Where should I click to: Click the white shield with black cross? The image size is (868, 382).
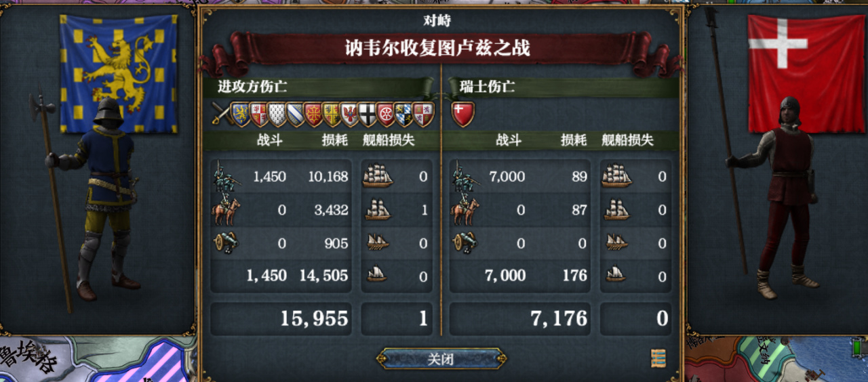pyautogui.click(x=367, y=114)
